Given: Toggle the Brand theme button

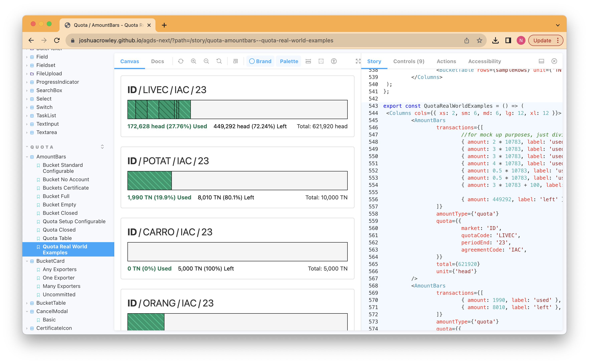Looking at the screenshot, I should pos(260,61).
